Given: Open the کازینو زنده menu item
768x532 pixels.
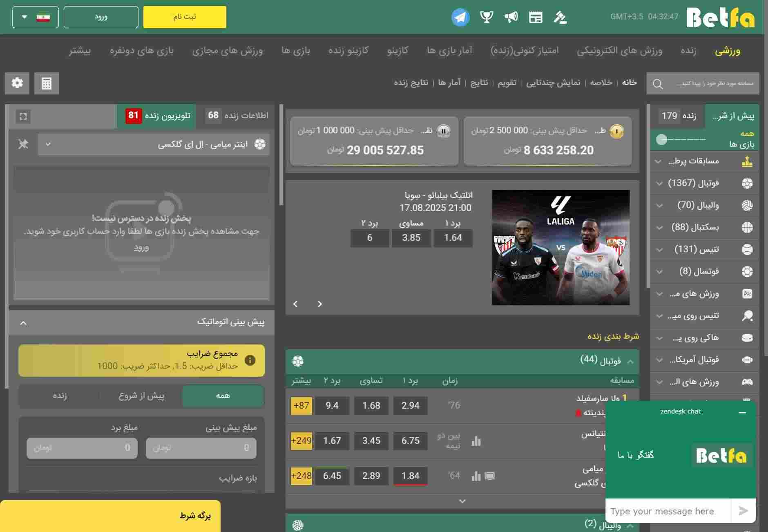Looking at the screenshot, I should click(x=348, y=50).
